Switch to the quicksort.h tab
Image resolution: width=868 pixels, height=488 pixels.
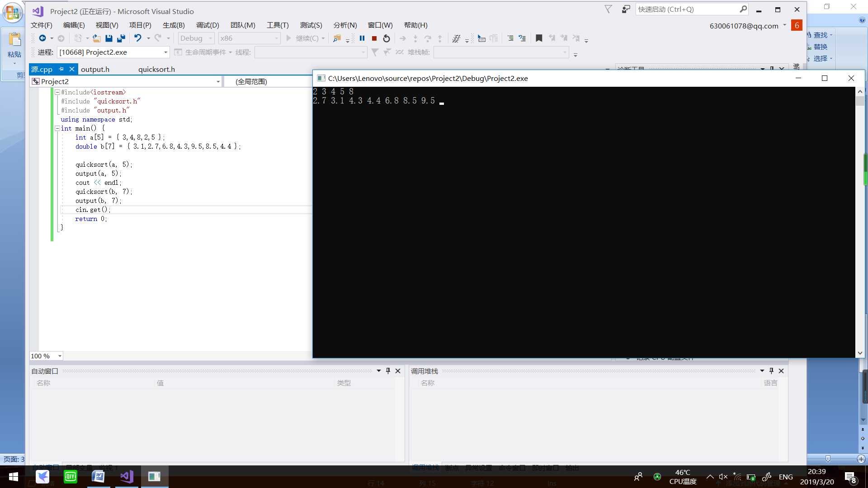click(156, 69)
